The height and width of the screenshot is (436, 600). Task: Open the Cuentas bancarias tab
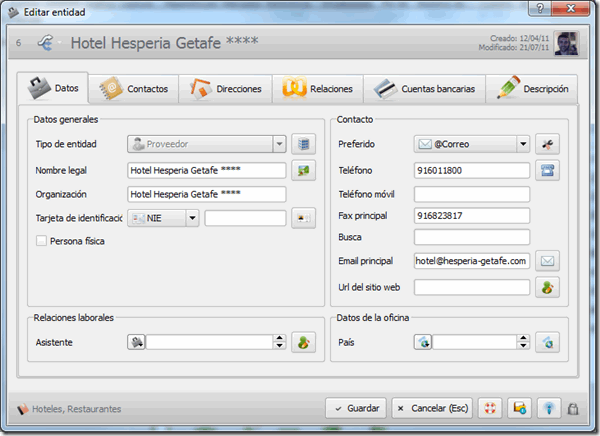click(424, 89)
